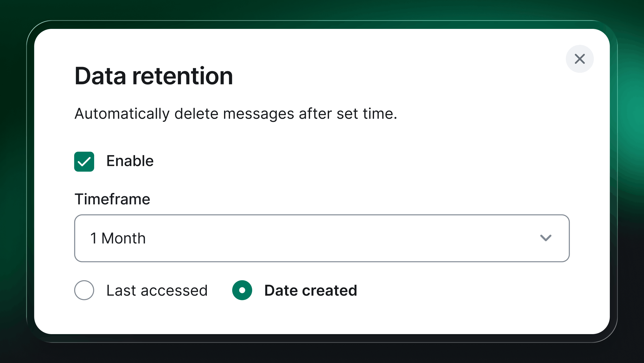This screenshot has width=644, height=363.
Task: Click the Data retention dialog title
Action: click(153, 76)
